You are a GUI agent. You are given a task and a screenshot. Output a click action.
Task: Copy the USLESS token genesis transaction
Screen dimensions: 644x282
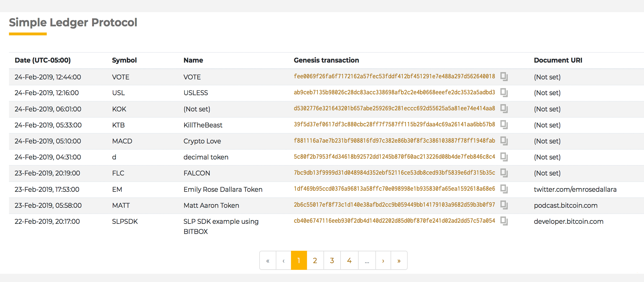pyautogui.click(x=504, y=93)
